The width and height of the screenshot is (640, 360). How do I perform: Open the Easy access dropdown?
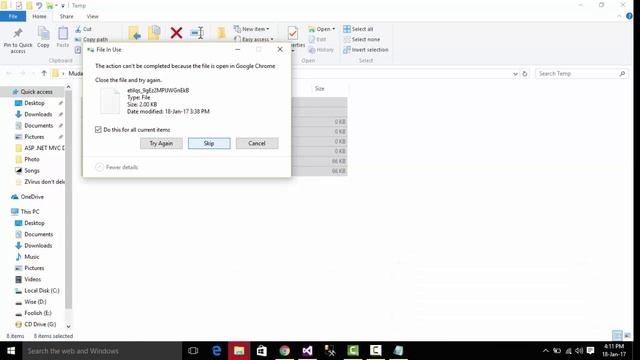tap(254, 39)
